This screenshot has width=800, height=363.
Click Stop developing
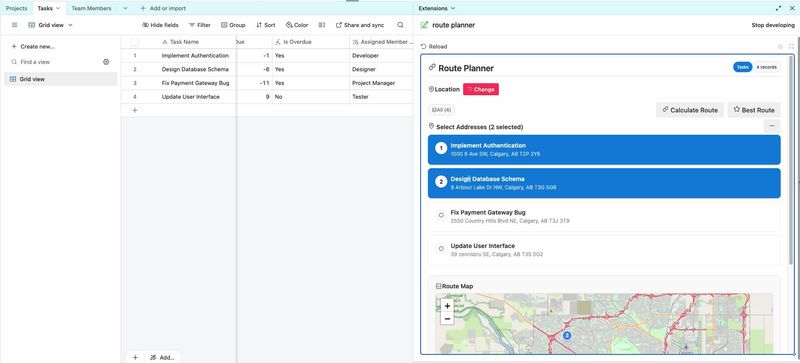point(773,25)
